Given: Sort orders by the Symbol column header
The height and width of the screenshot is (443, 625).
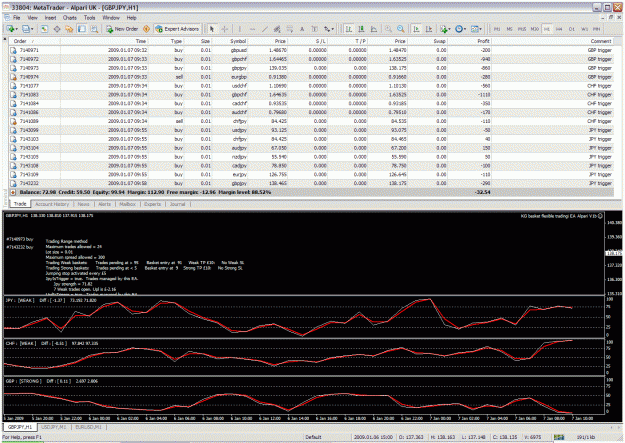Looking at the screenshot, I should click(x=230, y=41).
